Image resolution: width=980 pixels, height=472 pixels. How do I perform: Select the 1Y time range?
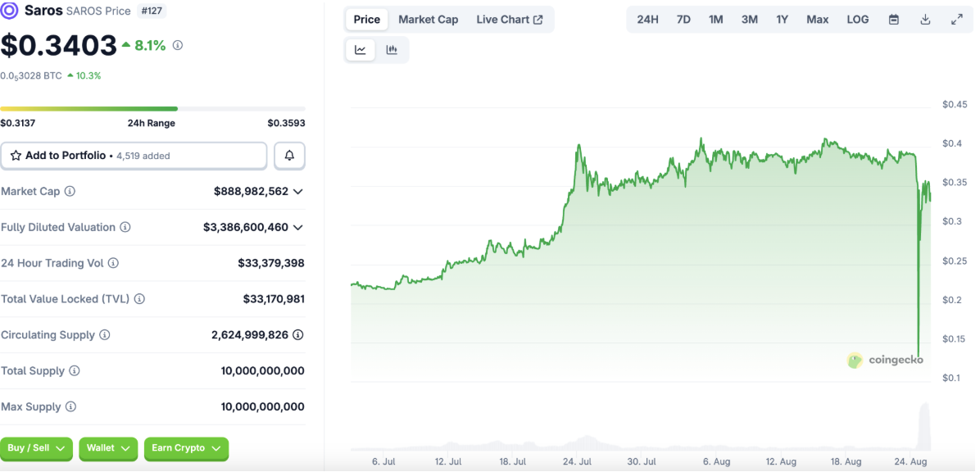click(782, 20)
